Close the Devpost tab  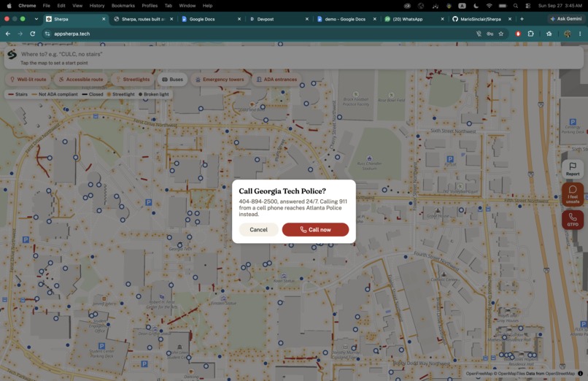click(306, 19)
